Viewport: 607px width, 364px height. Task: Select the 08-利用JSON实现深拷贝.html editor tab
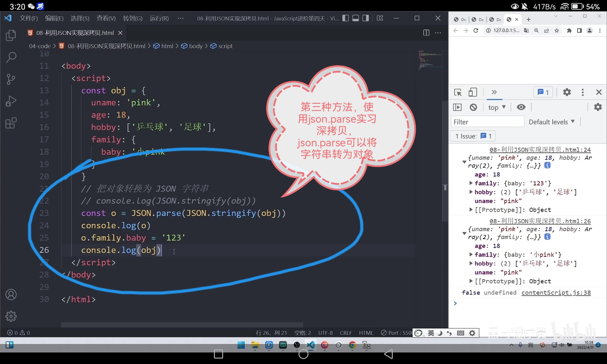click(x=75, y=33)
